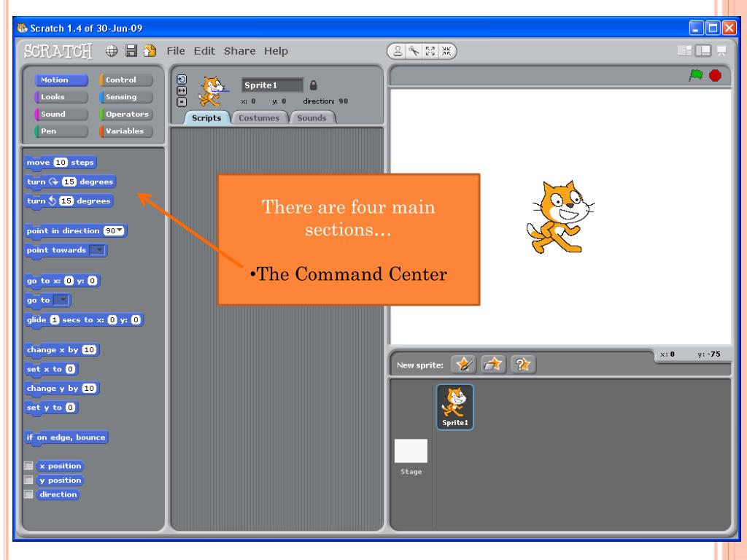Click the Scratch logo
The image size is (747, 560).
coord(58,51)
